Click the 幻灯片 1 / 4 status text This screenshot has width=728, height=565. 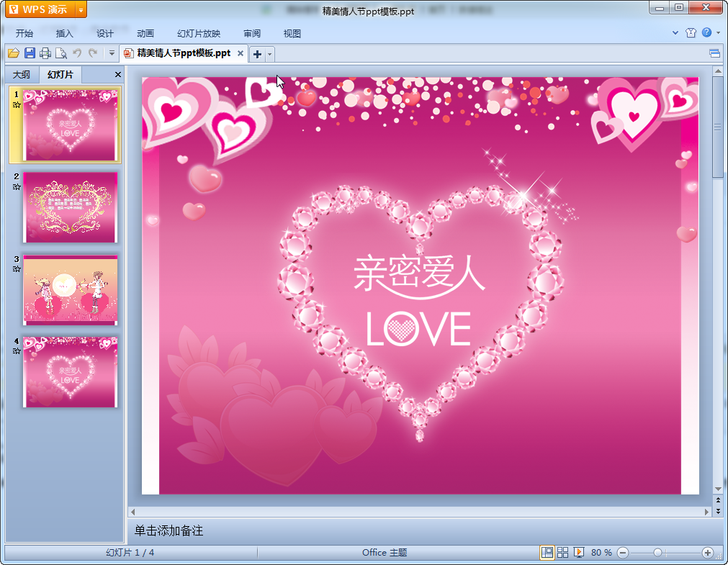(x=130, y=553)
